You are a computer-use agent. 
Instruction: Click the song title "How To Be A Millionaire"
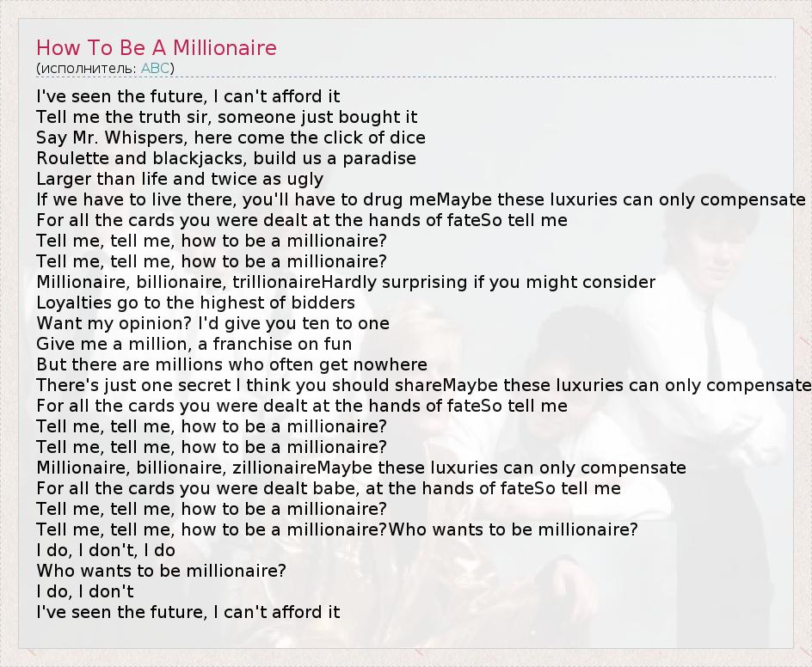click(x=157, y=47)
